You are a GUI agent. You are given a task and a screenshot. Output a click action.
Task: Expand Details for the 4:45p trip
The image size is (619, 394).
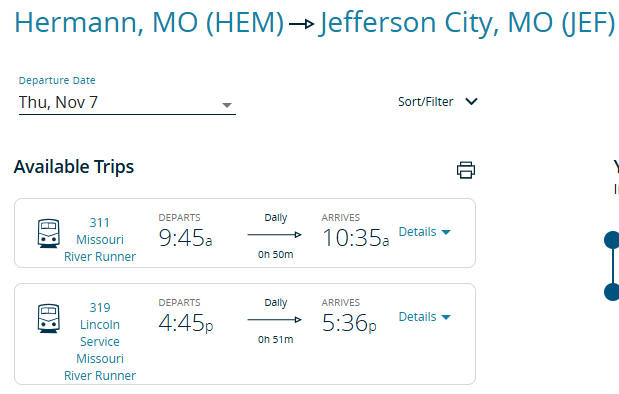coord(424,317)
